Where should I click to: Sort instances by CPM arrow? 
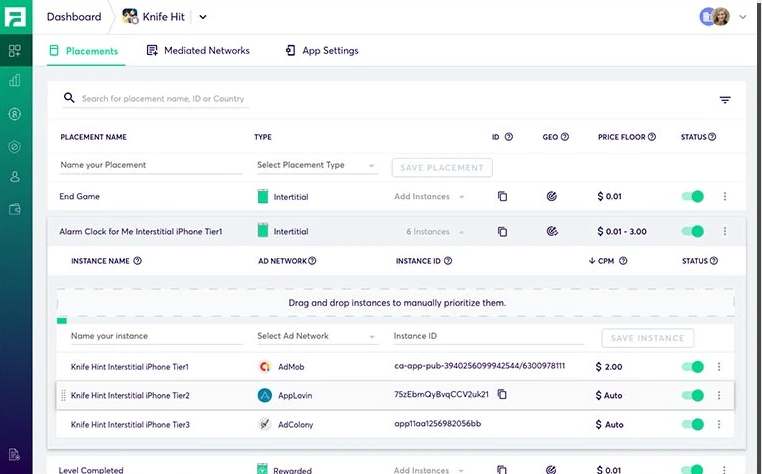coord(592,261)
